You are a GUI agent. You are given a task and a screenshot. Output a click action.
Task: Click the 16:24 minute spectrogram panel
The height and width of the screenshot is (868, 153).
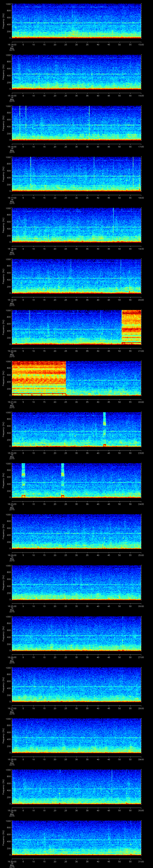pyautogui.click(x=76, y=531)
